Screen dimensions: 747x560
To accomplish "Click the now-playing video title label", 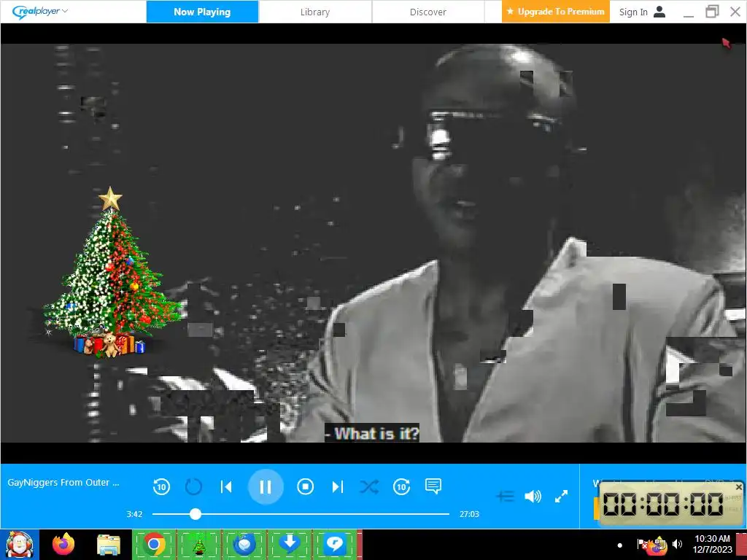I will 63,483.
